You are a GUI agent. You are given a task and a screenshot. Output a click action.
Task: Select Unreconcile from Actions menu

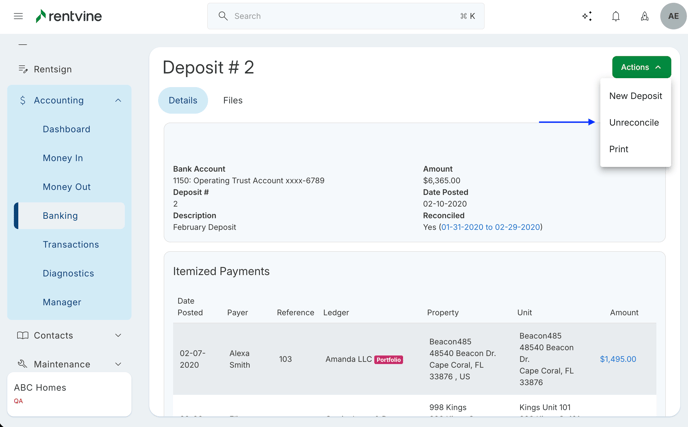coord(634,122)
